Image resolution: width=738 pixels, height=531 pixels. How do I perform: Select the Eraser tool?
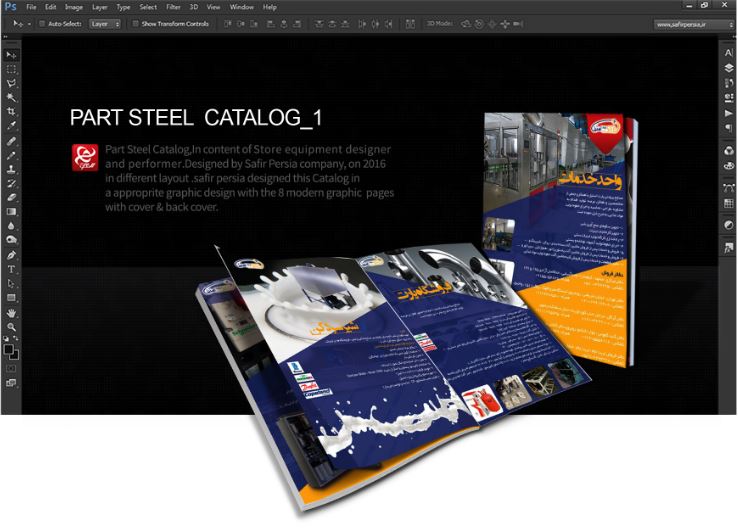(x=11, y=198)
